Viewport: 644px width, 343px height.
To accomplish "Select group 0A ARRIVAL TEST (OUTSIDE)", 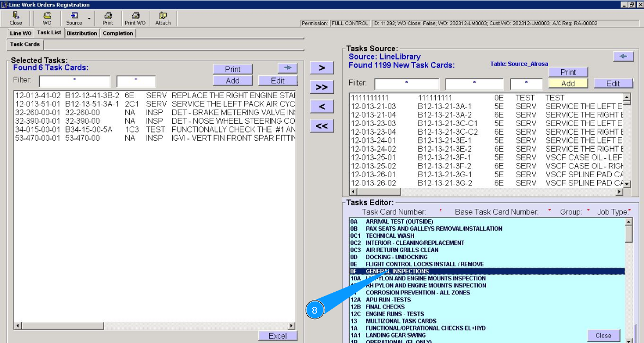I will 487,222.
